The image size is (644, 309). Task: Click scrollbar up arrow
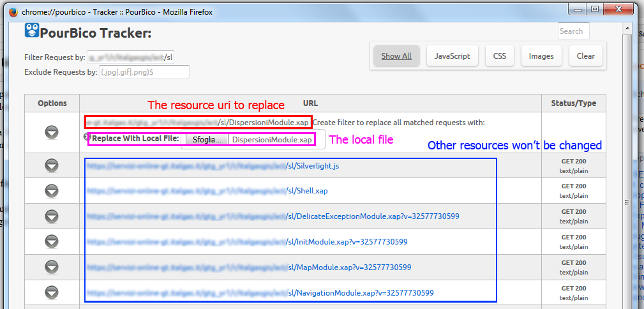(x=627, y=28)
